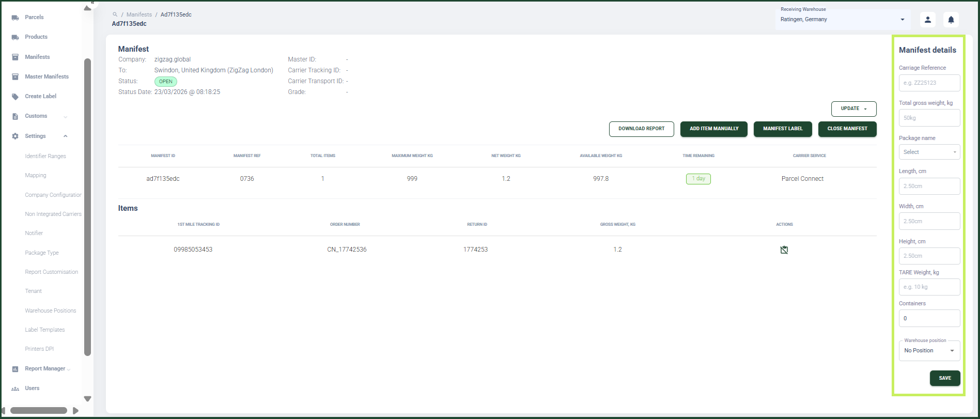Focus the Height, cm field

tap(929, 256)
